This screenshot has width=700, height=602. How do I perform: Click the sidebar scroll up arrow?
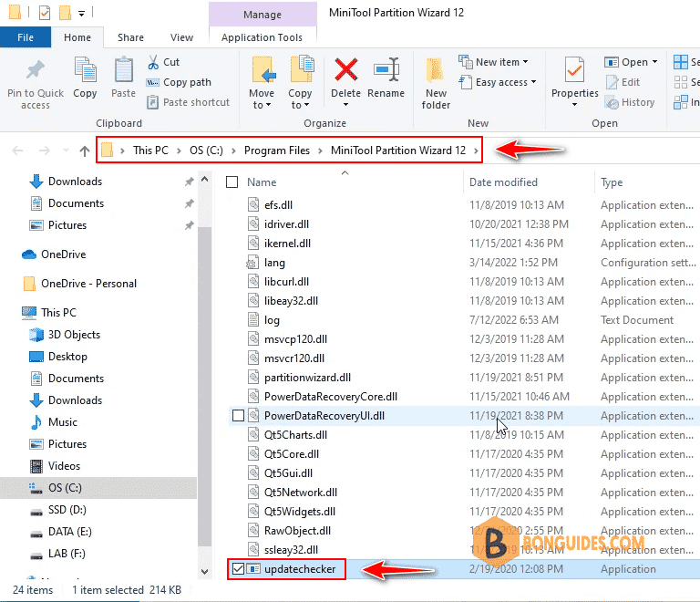pyautogui.click(x=204, y=180)
